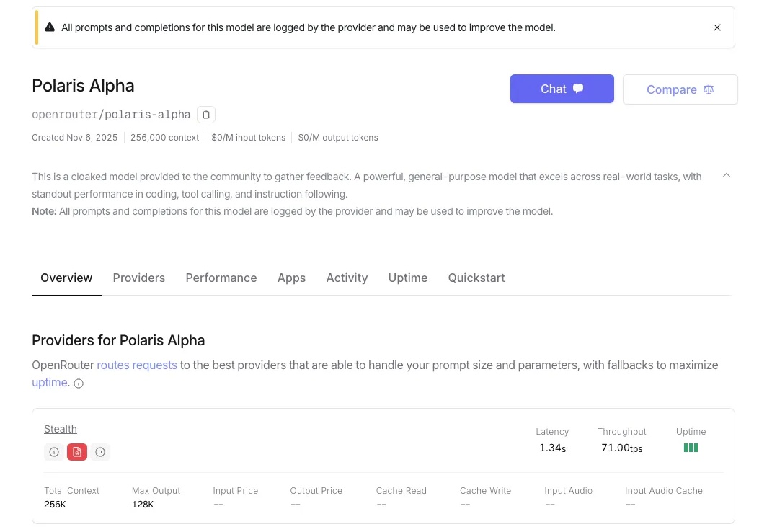Click the warning triangle icon in banner

50,27
